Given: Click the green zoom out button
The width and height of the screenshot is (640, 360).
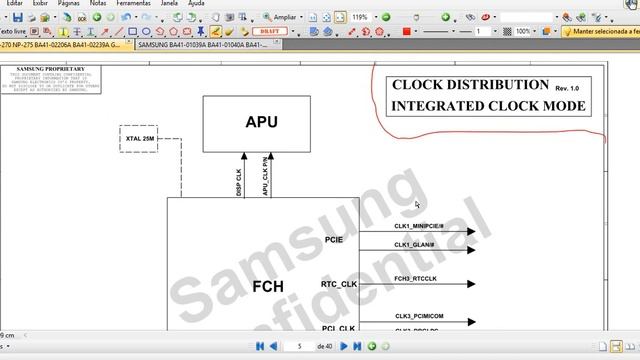Looking at the screenshot, I should tap(386, 17).
